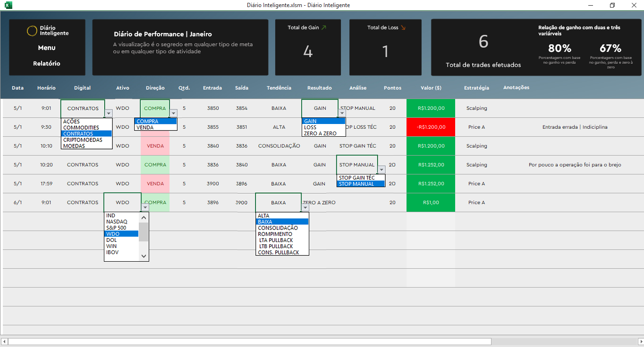
Task: Open the Análise dropdown arrow for 10:20 row
Action: (x=381, y=170)
